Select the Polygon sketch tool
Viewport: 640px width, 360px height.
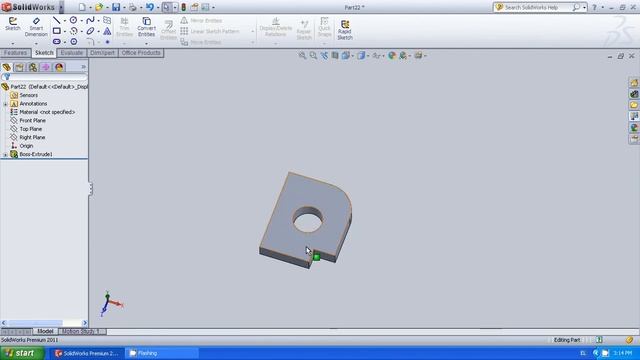73,41
